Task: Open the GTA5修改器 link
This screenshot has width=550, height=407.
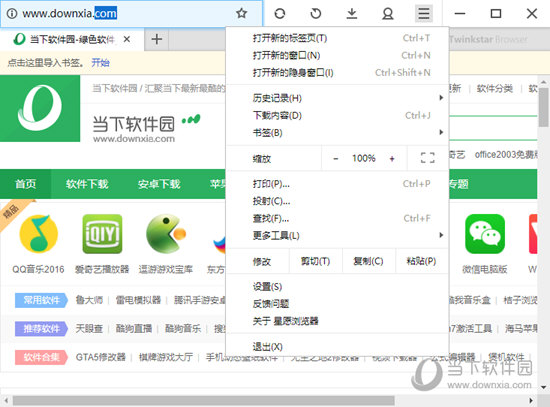Action: point(101,357)
